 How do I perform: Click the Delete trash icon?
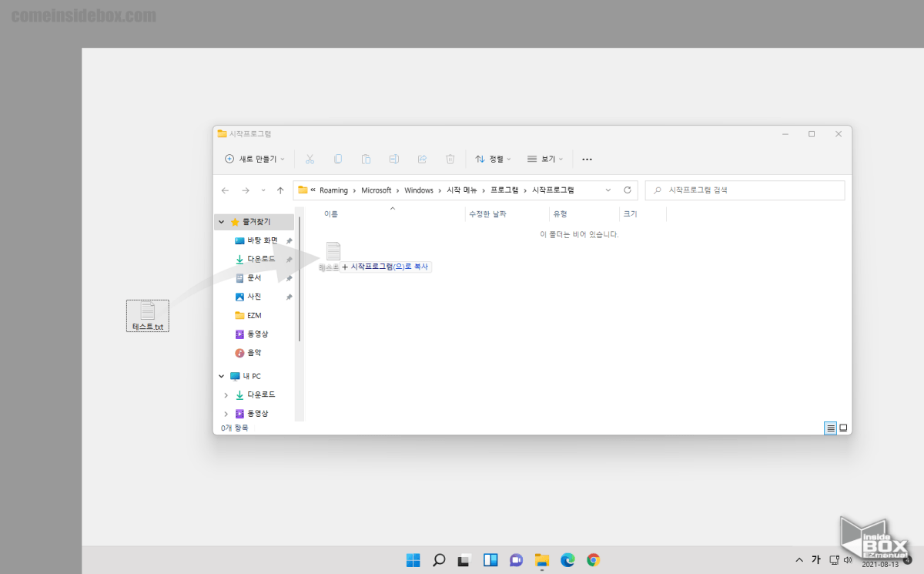click(450, 159)
